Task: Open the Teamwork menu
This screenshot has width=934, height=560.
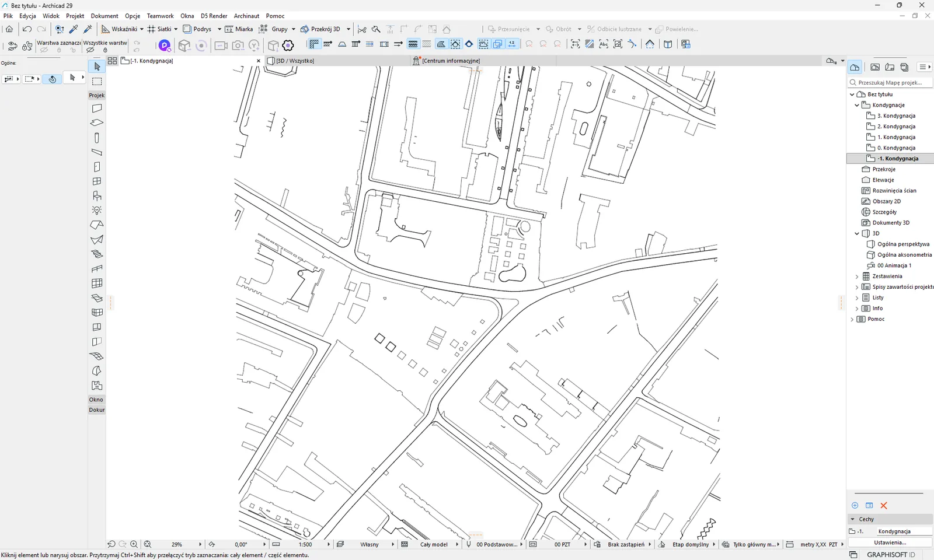Action: (160, 16)
